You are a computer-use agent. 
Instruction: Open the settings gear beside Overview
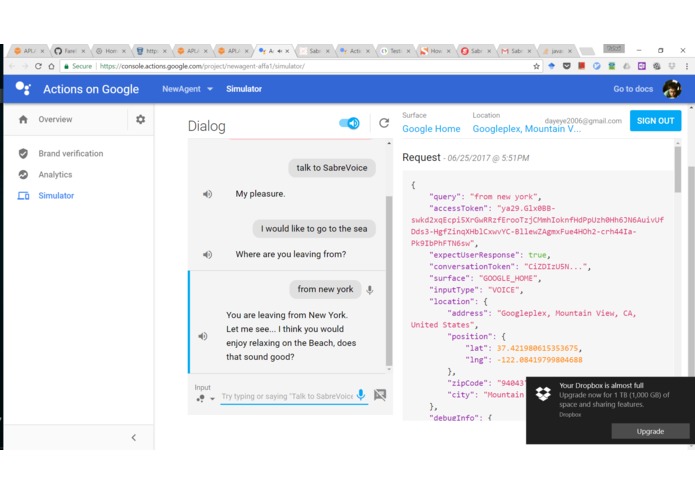pyautogui.click(x=141, y=119)
